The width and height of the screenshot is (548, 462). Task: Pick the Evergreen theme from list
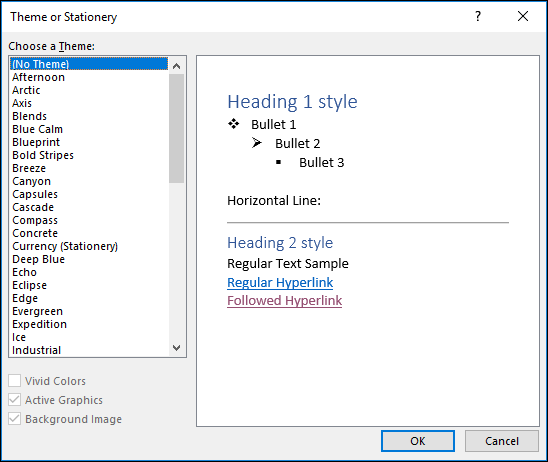(89, 311)
